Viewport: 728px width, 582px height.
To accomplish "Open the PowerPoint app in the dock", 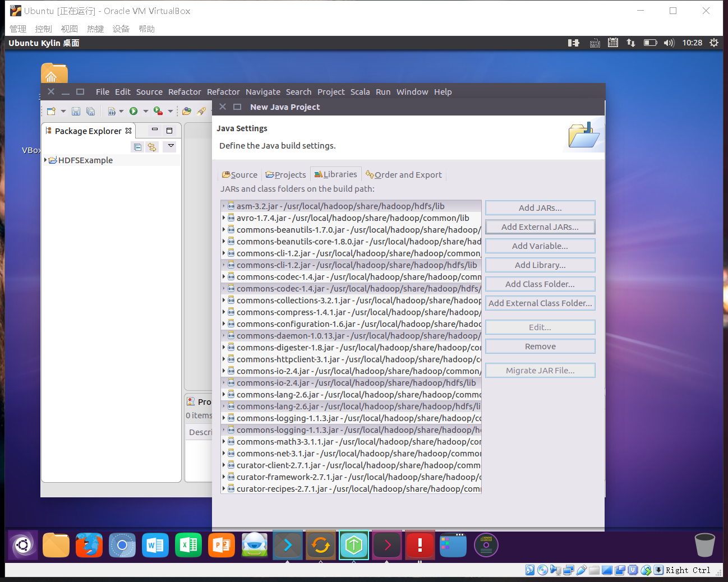I will [x=222, y=545].
